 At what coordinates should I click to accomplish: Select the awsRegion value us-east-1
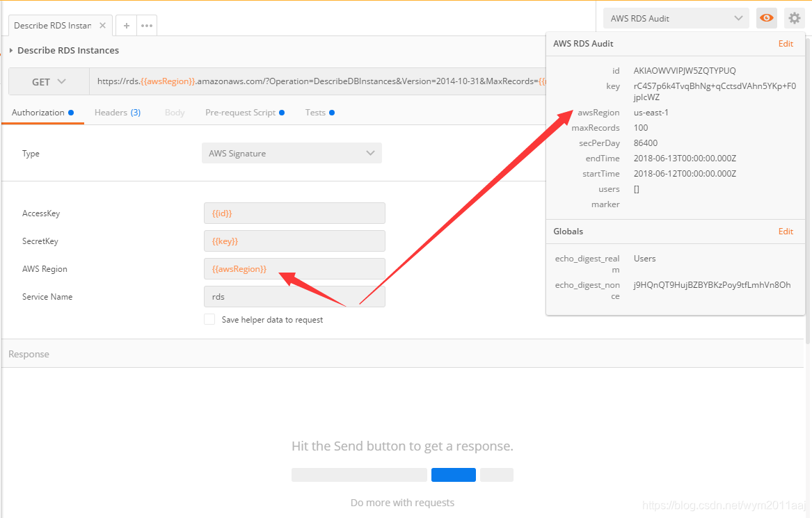tap(651, 113)
